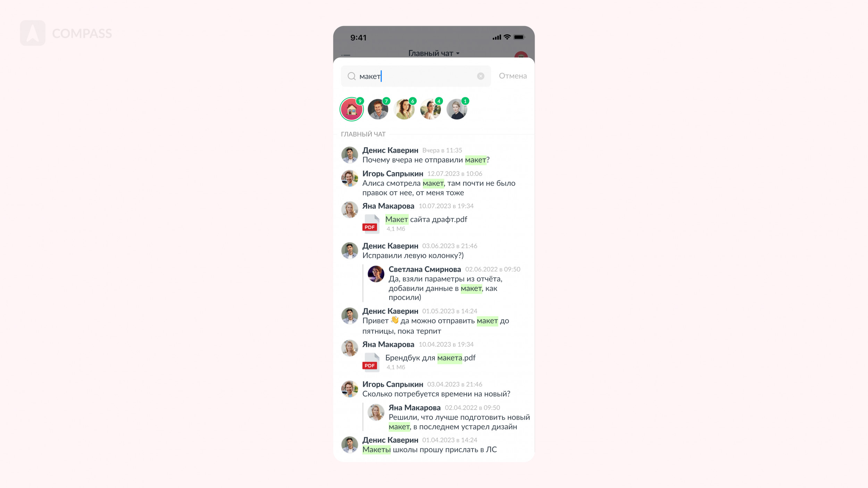Image resolution: width=868 pixels, height=488 pixels.
Task: Filter by the woman avatar with 4 results
Action: coord(431,109)
